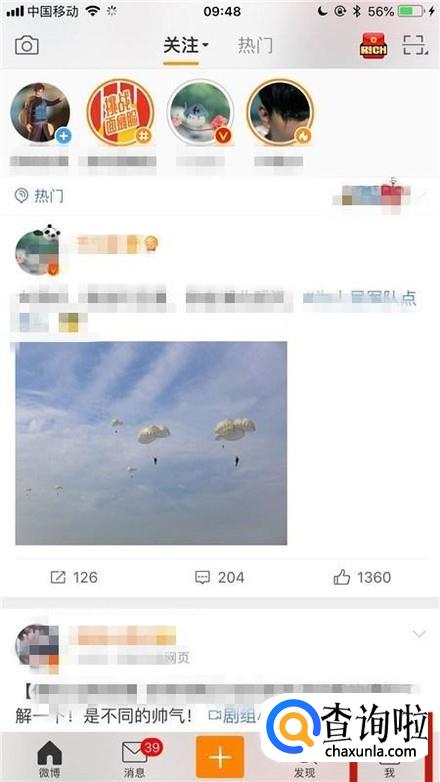Expand the second post's chevron menu
The image size is (440, 782).
tap(419, 634)
